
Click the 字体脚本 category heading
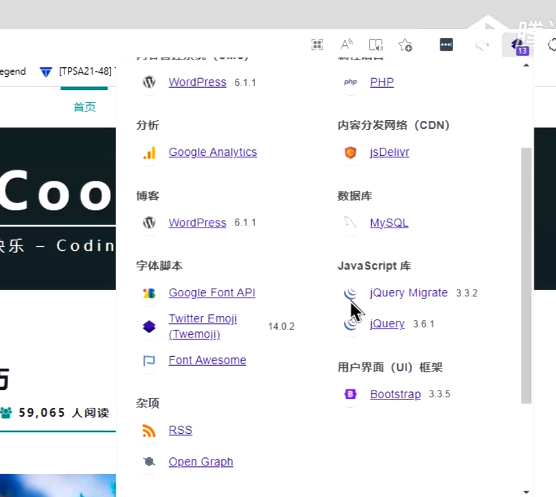(159, 266)
